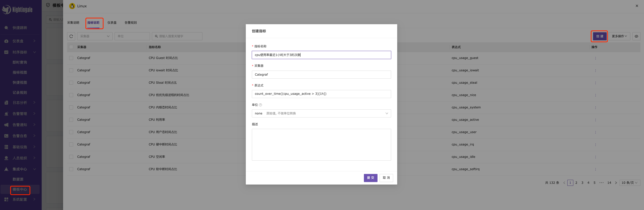This screenshot has width=644, height=210.
Task: Expand the 日志分析 sidebar menu
Action: click(x=34, y=102)
